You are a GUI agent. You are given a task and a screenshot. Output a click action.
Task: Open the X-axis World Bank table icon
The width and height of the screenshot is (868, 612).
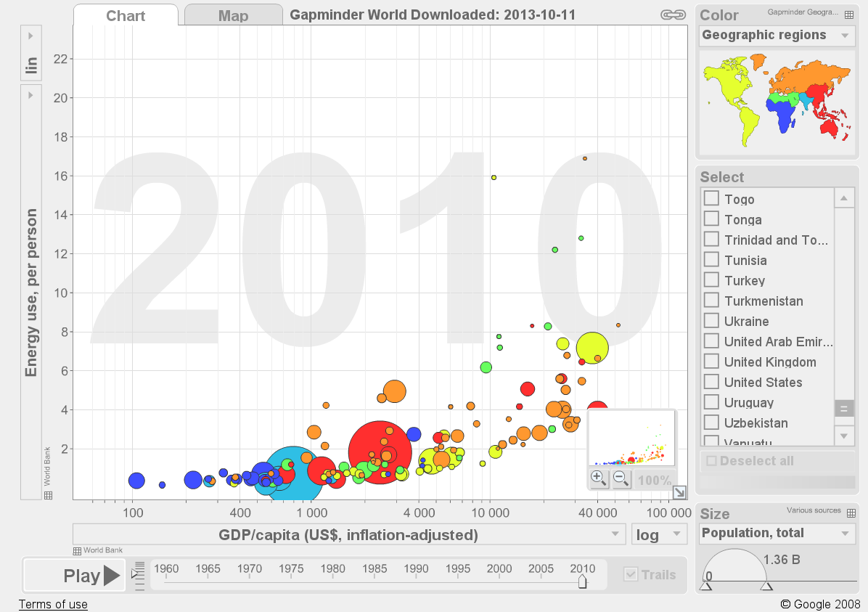(x=78, y=550)
